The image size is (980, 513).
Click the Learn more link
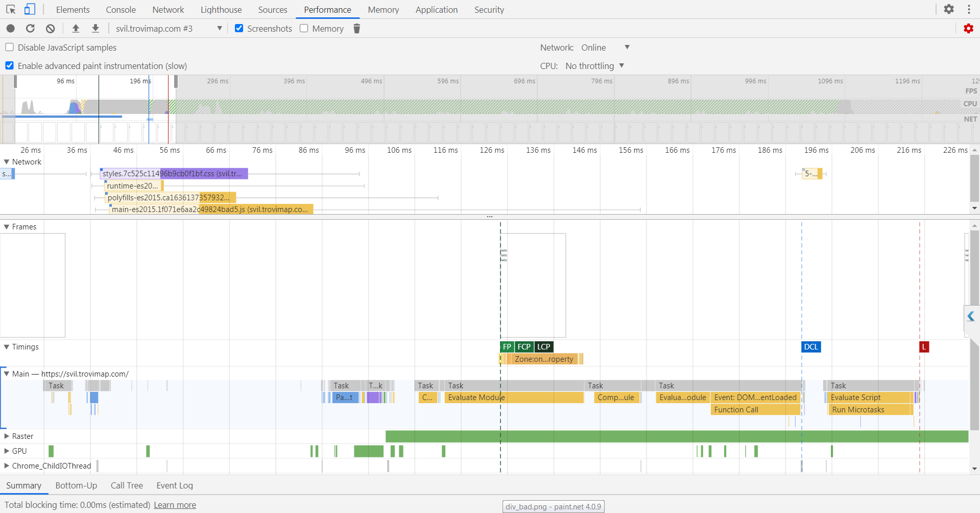pos(175,505)
